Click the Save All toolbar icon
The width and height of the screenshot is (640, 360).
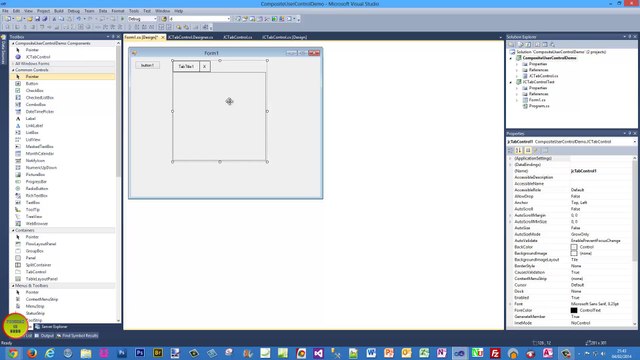click(44, 19)
